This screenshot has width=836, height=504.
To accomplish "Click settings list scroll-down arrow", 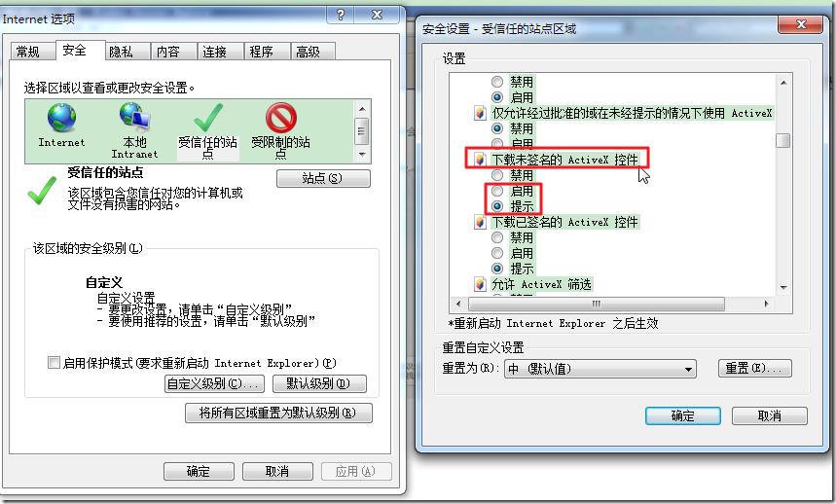I will coord(783,288).
